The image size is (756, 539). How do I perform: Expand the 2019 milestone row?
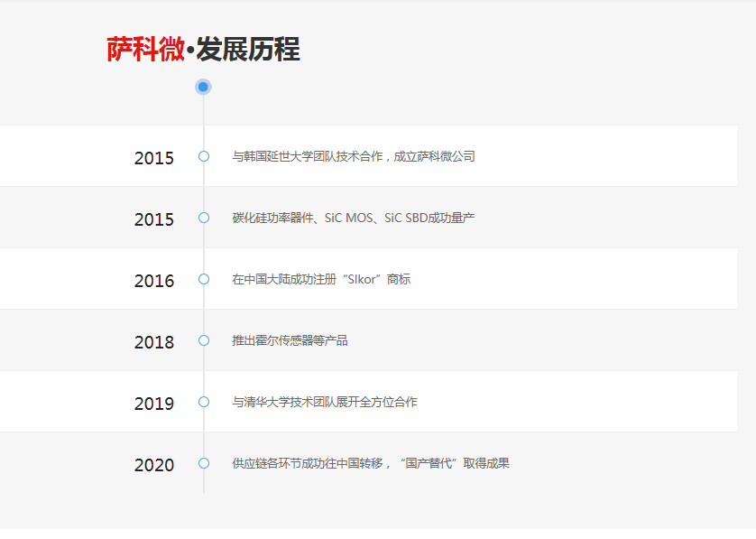[378, 402]
